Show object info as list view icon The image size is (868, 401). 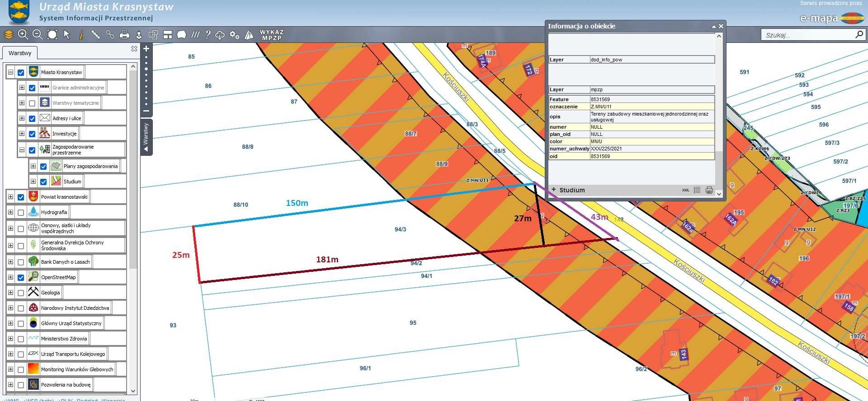click(x=697, y=190)
